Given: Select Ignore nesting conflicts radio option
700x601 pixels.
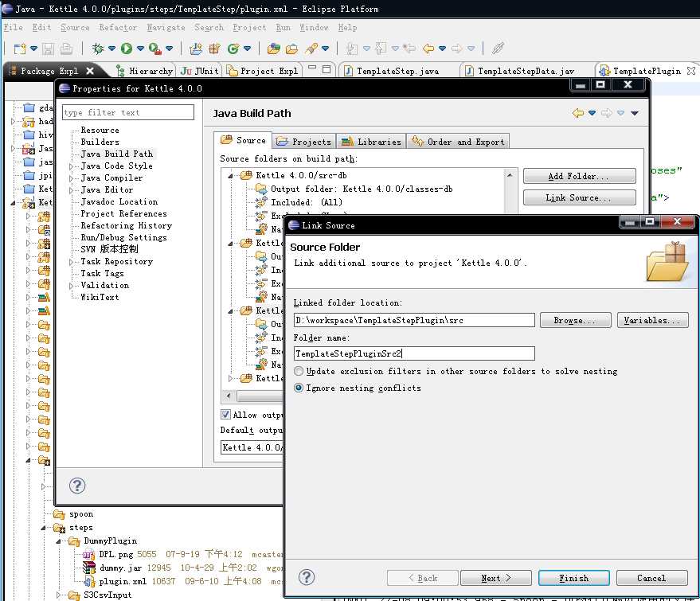Looking at the screenshot, I should (x=299, y=388).
